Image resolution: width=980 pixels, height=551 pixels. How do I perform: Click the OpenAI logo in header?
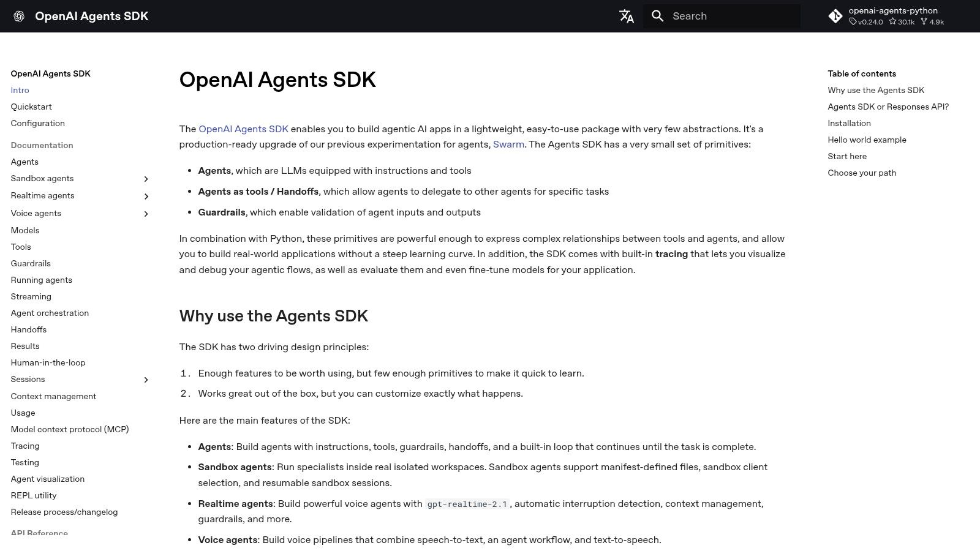pos(19,17)
